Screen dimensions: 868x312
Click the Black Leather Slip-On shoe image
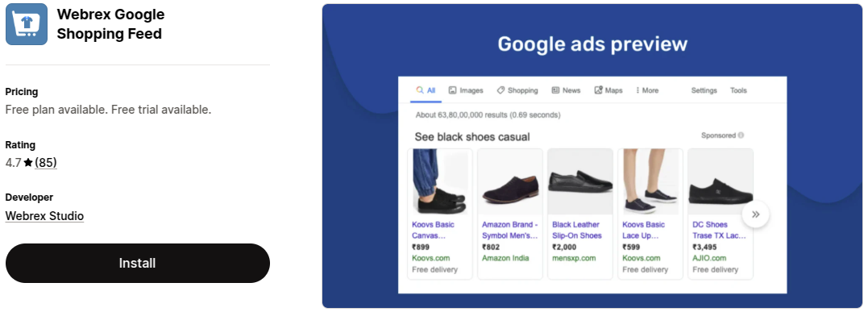[580, 181]
